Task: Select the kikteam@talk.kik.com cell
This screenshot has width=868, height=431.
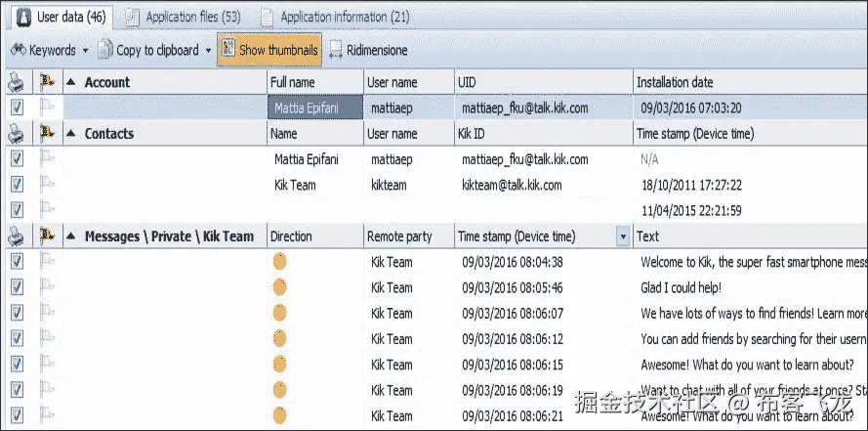Action: click(x=512, y=185)
